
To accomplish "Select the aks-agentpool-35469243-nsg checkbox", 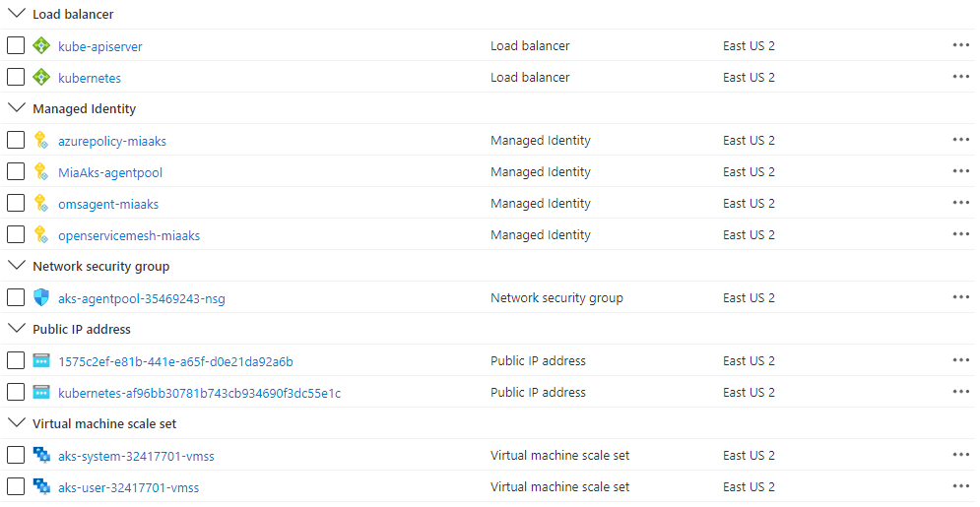I will point(16,298).
